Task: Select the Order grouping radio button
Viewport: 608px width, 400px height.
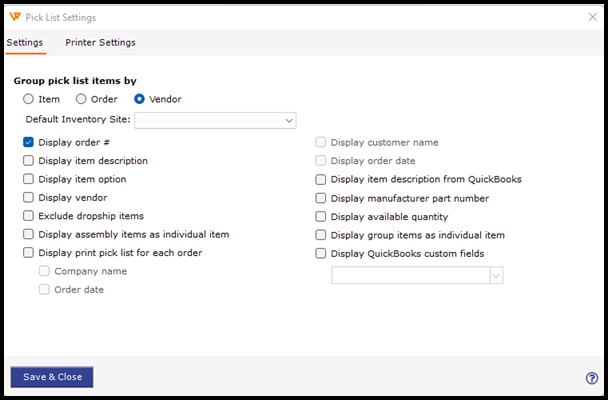Action: click(82, 99)
